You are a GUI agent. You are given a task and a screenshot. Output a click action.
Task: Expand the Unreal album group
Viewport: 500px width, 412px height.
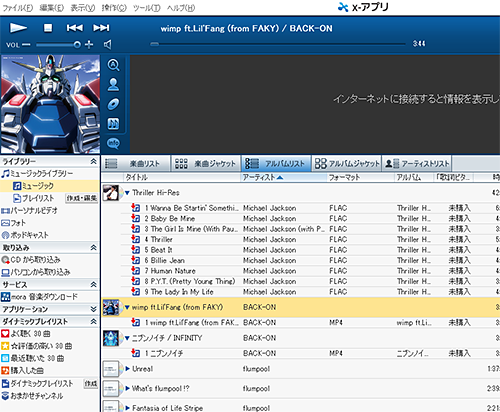pyautogui.click(x=127, y=369)
